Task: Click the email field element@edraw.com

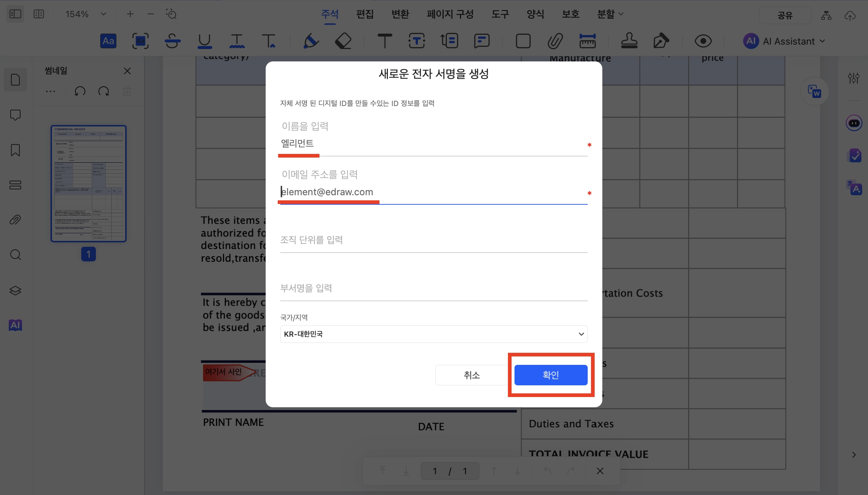Action: [x=434, y=192]
